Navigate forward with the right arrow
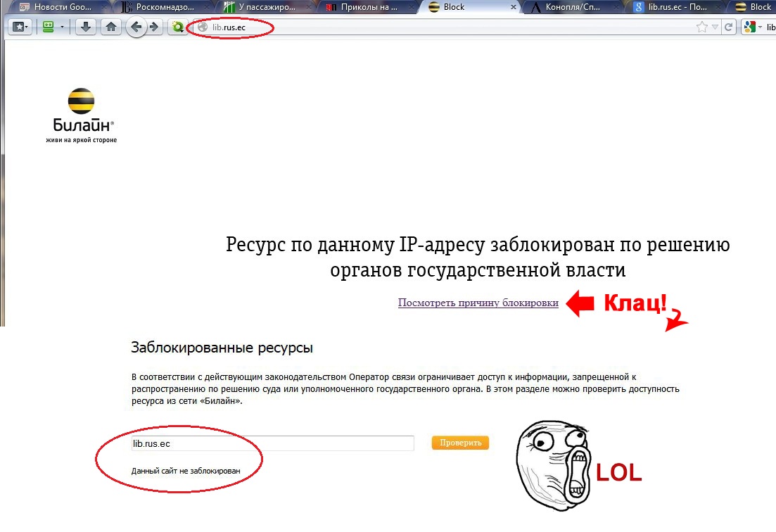Screen dimensions: 776x532 point(154,27)
